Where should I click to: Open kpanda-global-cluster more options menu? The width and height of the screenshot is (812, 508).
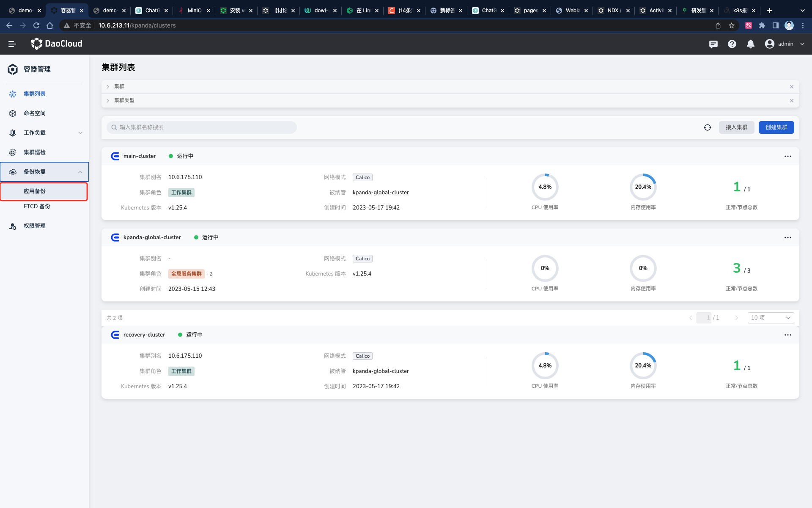click(787, 237)
